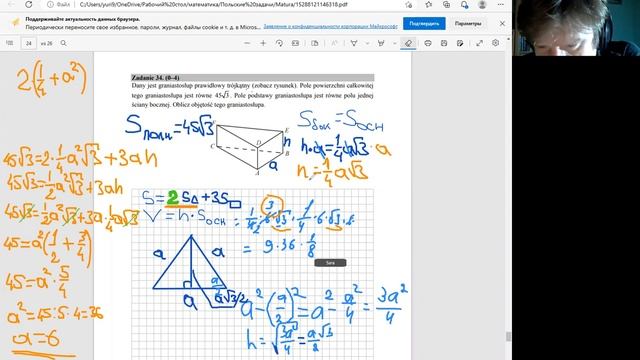Image resolution: width=640 pixels, height=360 pixels.
Task: Open the page view options
Action: coord(315,43)
